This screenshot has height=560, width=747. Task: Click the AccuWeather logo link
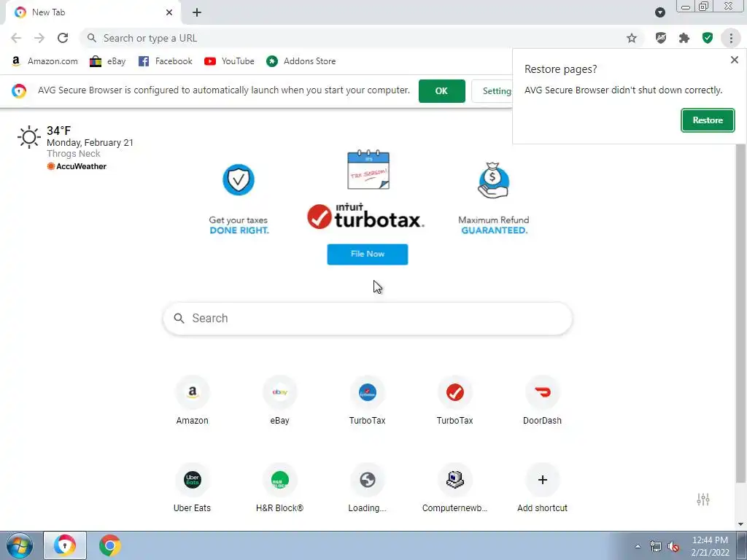pyautogui.click(x=77, y=166)
